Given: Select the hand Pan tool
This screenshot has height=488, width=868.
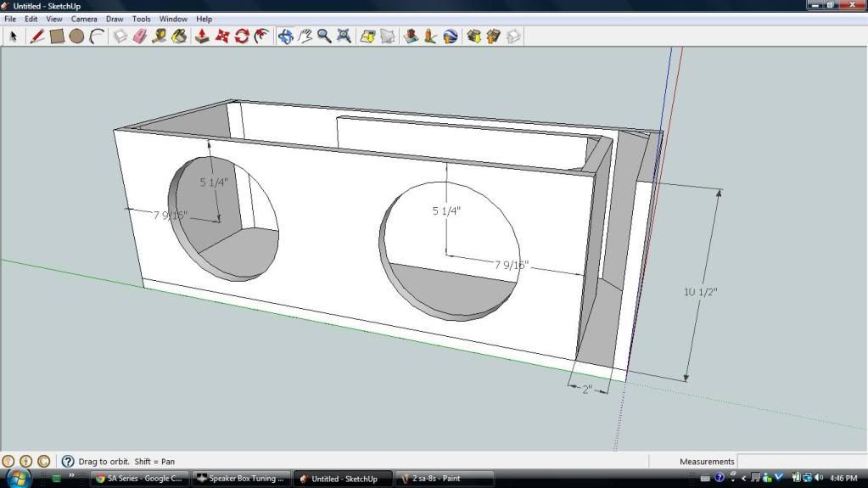Looking at the screenshot, I should point(305,36).
